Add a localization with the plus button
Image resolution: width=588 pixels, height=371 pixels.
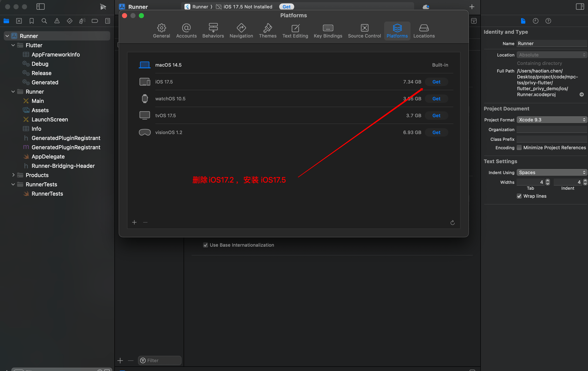[120, 360]
